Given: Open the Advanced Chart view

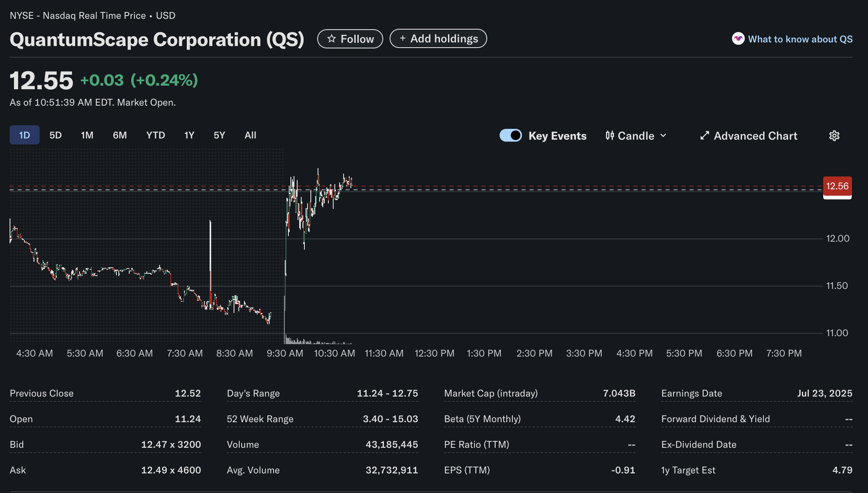Looking at the screenshot, I should click(x=749, y=136).
